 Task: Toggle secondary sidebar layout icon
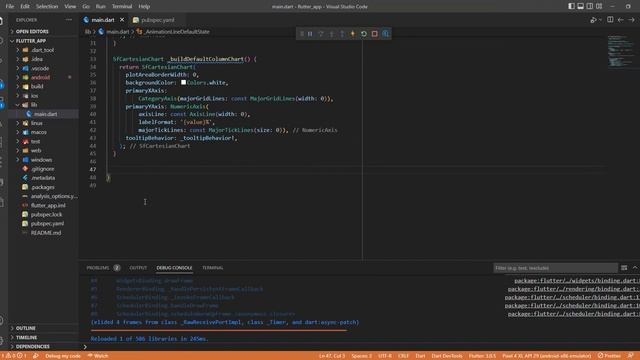590,6
